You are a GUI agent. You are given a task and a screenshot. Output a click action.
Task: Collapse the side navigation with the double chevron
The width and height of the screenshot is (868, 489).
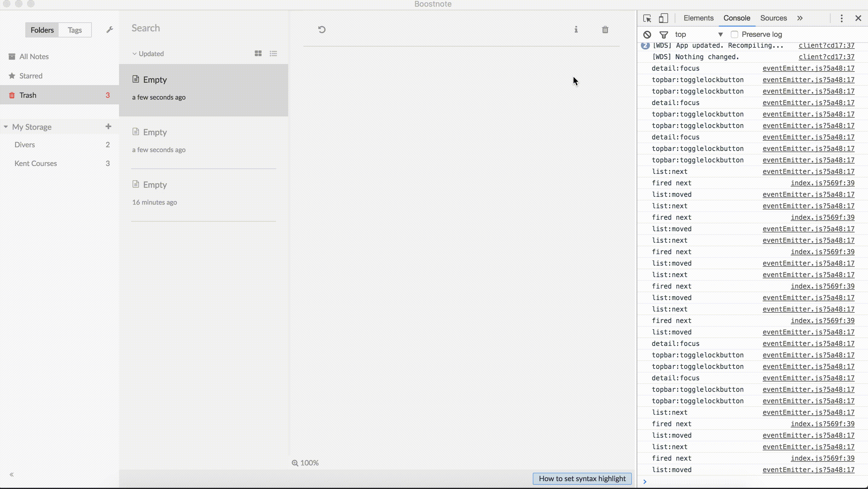click(12, 475)
